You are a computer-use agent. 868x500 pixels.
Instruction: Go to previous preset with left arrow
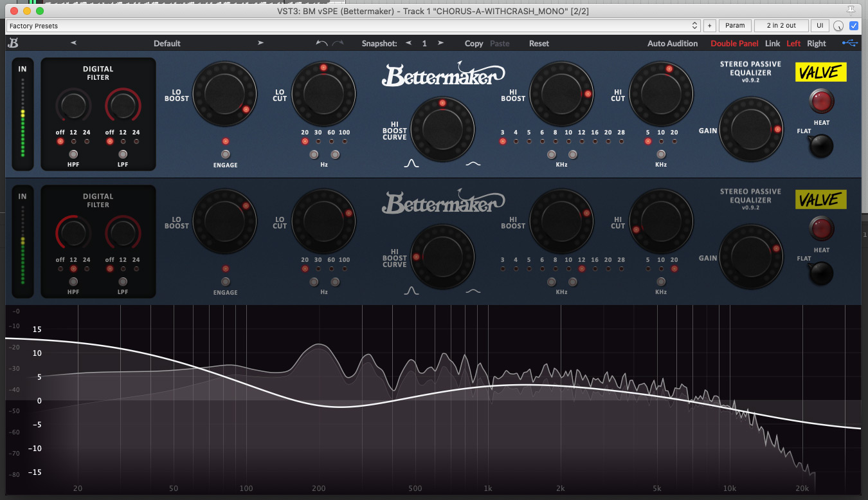(73, 43)
